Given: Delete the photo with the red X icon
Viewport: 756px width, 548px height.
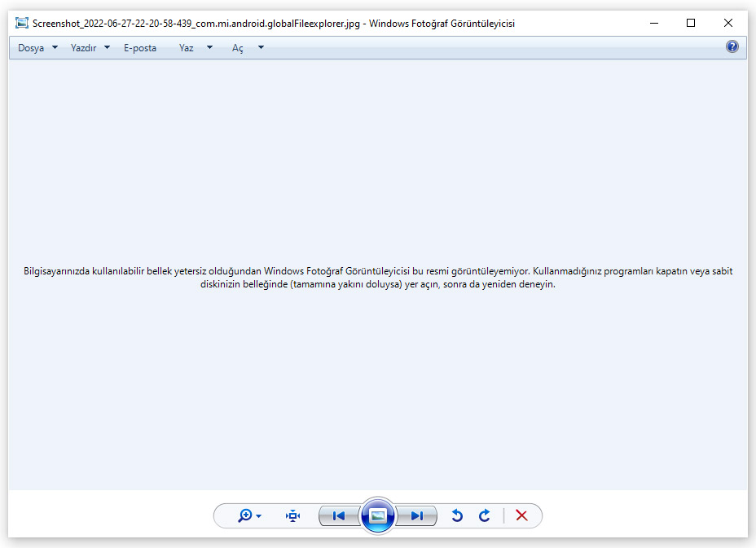Looking at the screenshot, I should [522, 515].
